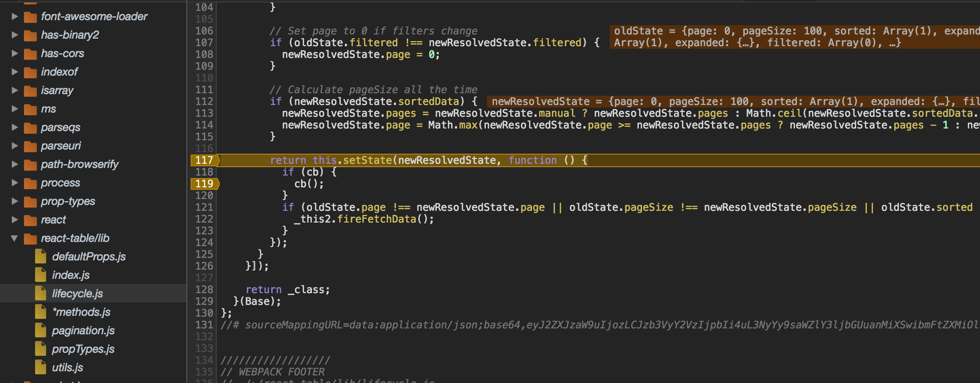Collapse the react-table/lib folder
Viewport: 980px width, 383px height.
coord(15,238)
